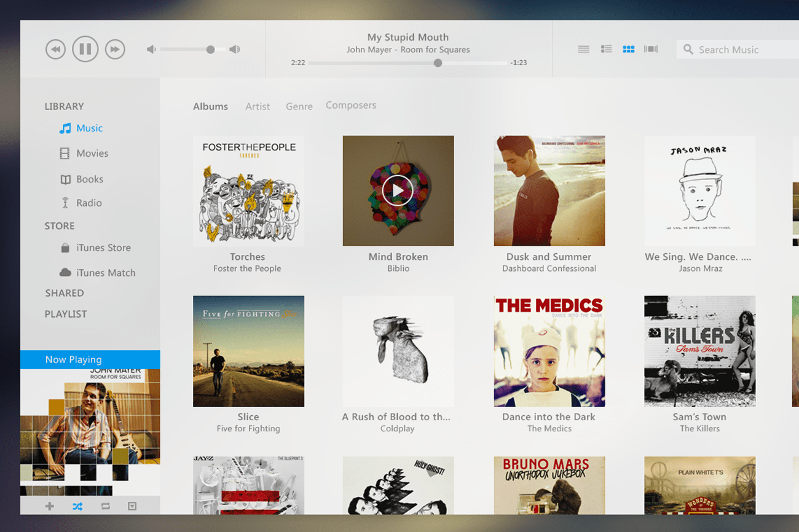Open the Plain White T's album cover
Image resolution: width=799 pixels, height=532 pixels.
tap(700, 485)
